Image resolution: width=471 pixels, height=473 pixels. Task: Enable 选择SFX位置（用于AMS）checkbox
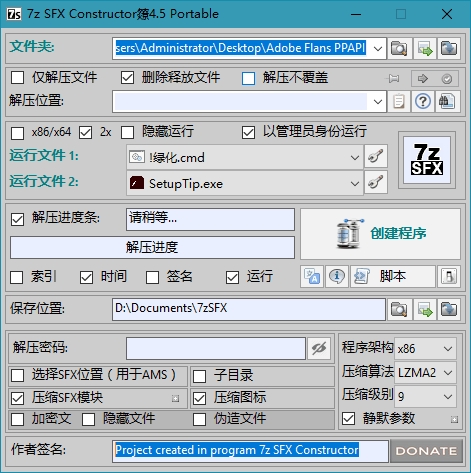[17, 376]
